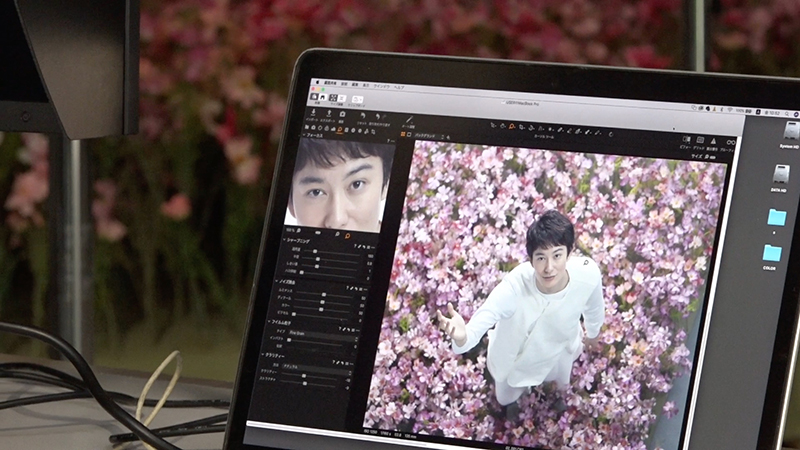Select the orange Details magnifier tool tab
This screenshot has width=800, height=450.
point(340,129)
